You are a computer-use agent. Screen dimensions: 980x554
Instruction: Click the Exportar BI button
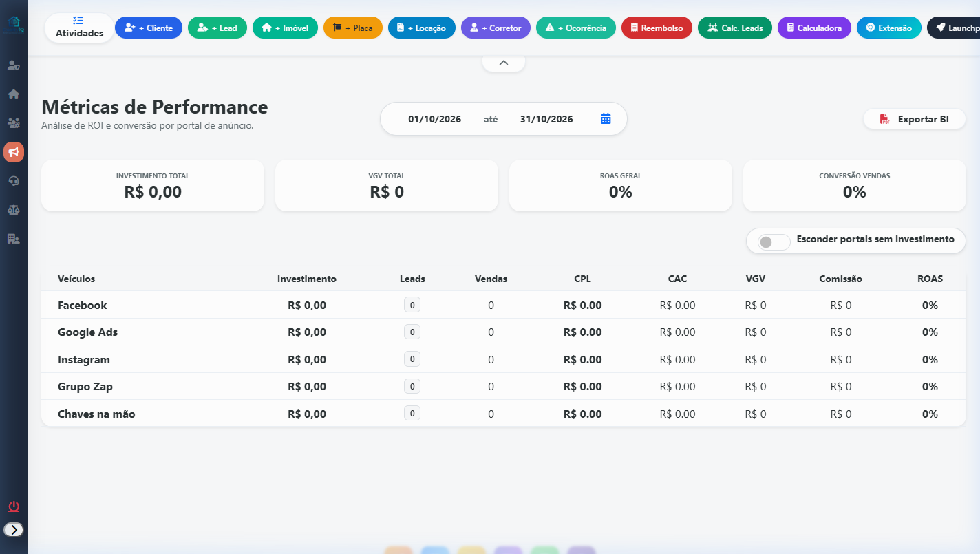pyautogui.click(x=915, y=119)
